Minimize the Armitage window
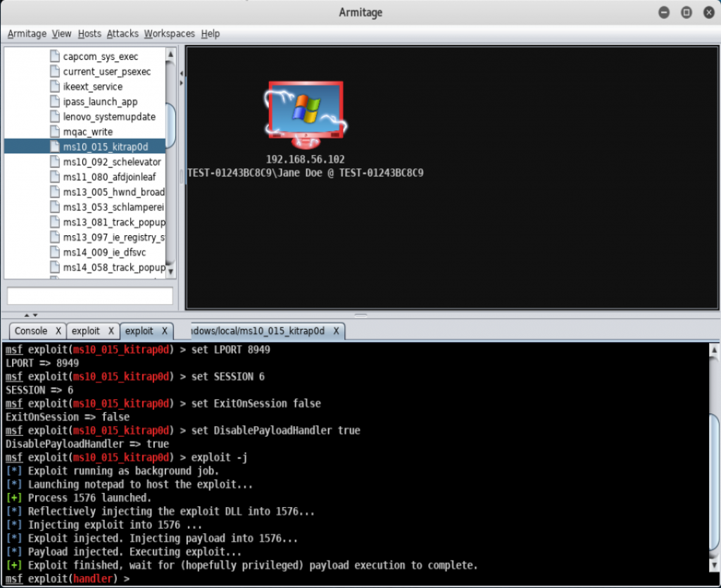 pyautogui.click(x=663, y=13)
